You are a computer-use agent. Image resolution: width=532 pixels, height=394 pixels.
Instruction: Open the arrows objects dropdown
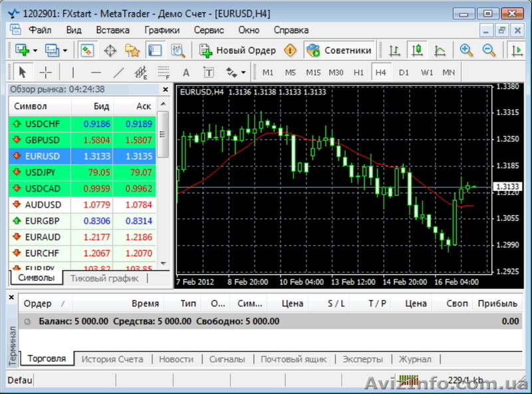243,73
